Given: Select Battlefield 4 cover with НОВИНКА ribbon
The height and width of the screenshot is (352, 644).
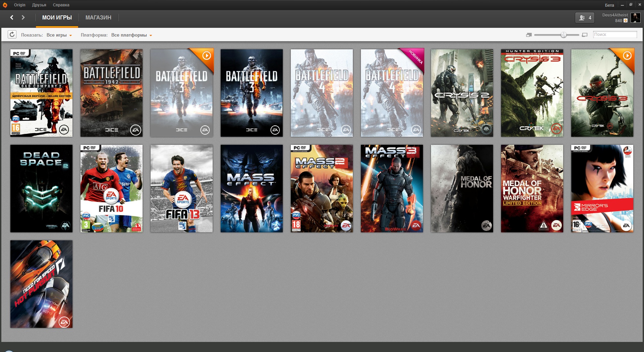Looking at the screenshot, I should [392, 93].
